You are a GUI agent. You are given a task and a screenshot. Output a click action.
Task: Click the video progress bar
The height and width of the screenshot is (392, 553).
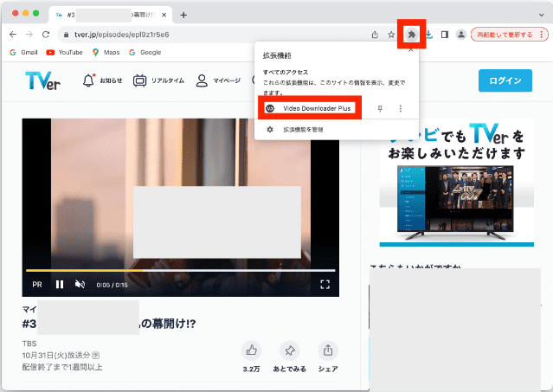pyautogui.click(x=180, y=271)
